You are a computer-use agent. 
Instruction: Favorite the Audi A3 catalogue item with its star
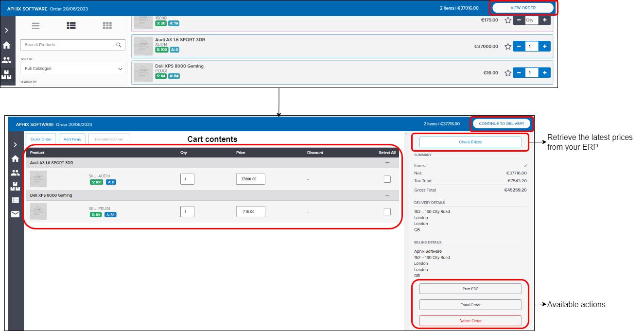coord(508,47)
